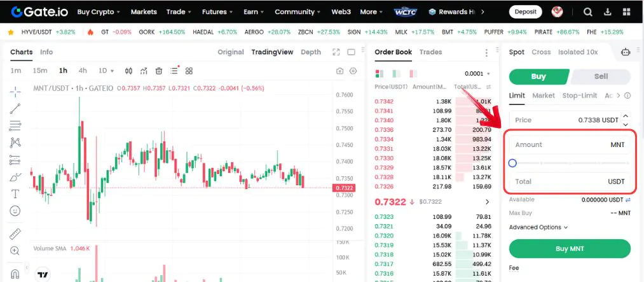
Task: Open the Trade dropdown menu
Action: [179, 12]
